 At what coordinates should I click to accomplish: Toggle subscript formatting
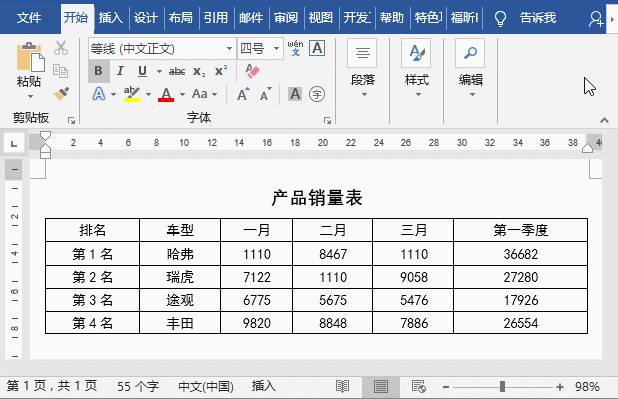tap(199, 72)
